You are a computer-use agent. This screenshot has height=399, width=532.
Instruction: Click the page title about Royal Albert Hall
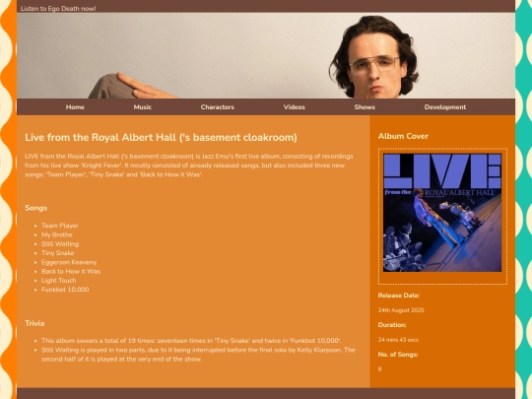click(161, 137)
